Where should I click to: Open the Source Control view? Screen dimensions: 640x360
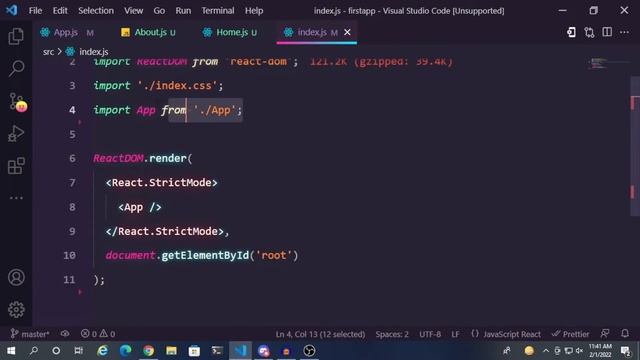tap(17, 102)
